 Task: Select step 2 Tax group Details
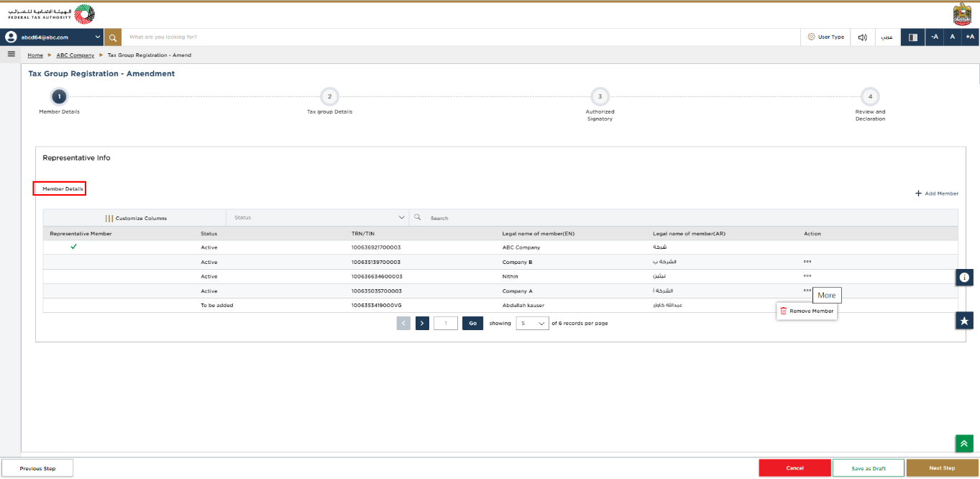[x=329, y=96]
